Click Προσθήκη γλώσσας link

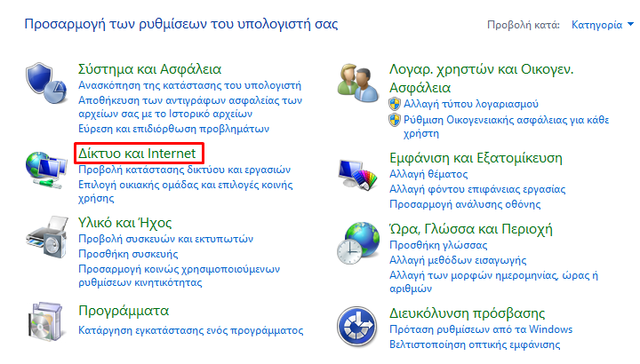[x=438, y=245]
